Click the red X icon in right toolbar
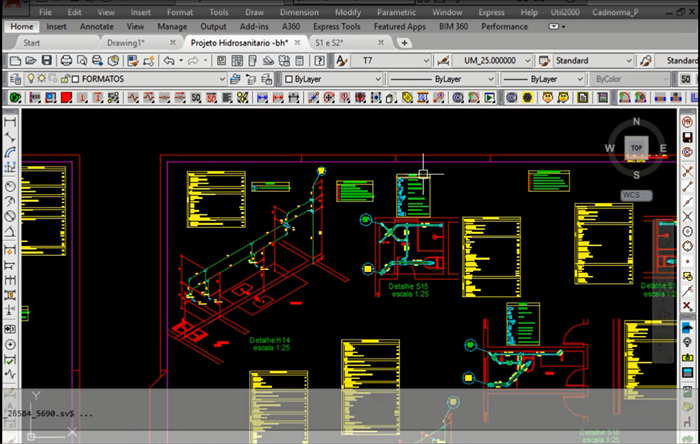The width and height of the screenshot is (700, 444). (x=688, y=306)
